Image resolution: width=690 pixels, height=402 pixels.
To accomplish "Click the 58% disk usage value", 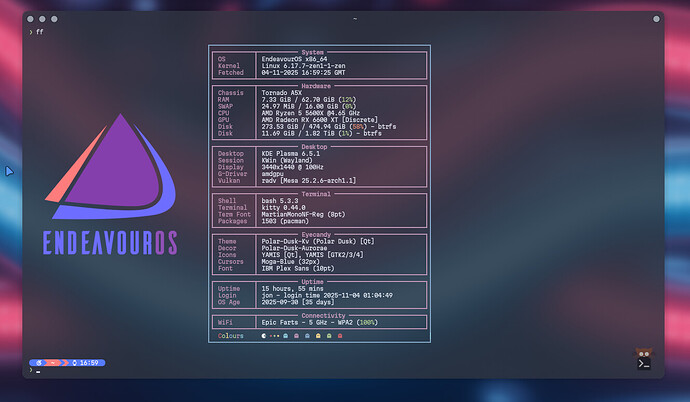I will click(356, 126).
